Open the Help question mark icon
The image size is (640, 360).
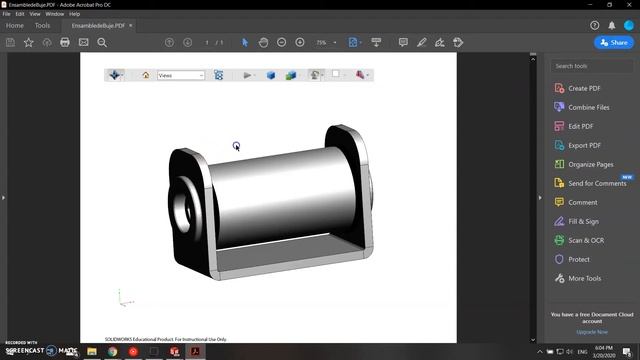pos(595,25)
